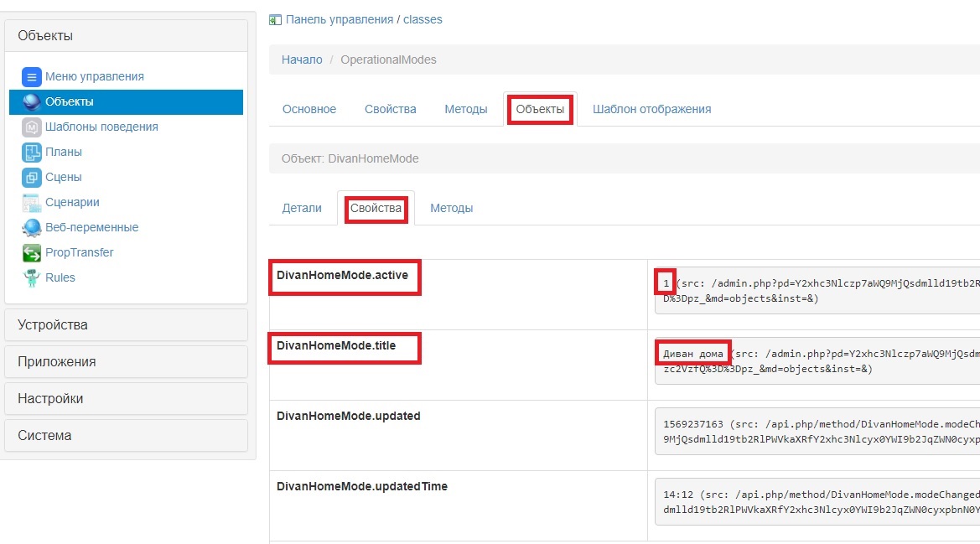Collapse the Объекты accordion header
Viewport: 980px width, 544px height.
click(x=127, y=35)
